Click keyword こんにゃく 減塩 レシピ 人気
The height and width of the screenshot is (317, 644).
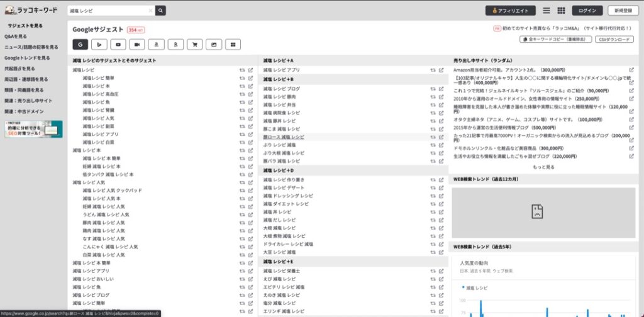coord(110,247)
